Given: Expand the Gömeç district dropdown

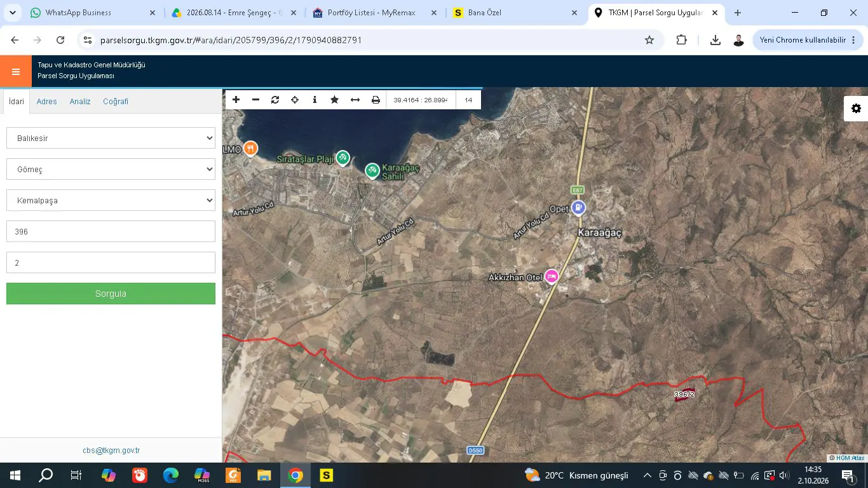Looking at the screenshot, I should (x=111, y=169).
